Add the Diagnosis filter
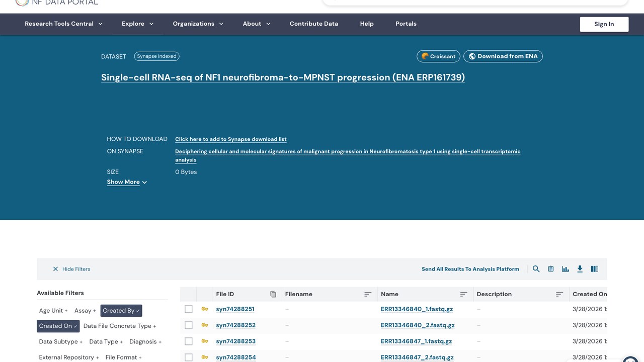Screen dimensions: 644x362 (x=145, y=342)
